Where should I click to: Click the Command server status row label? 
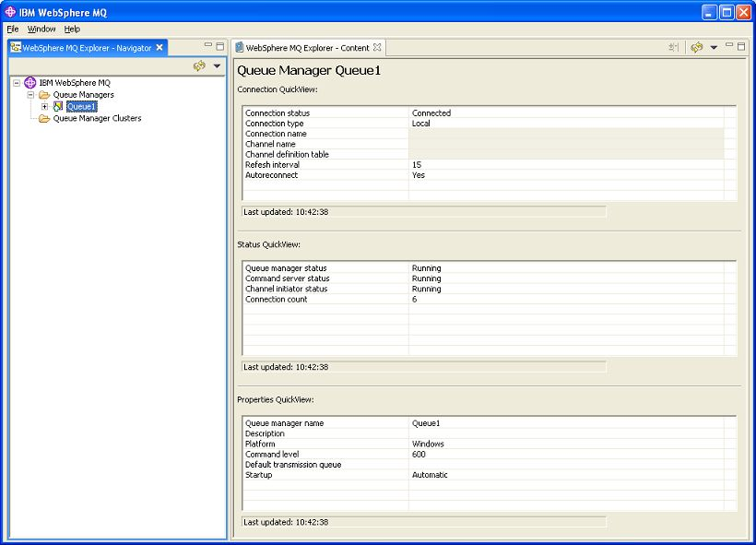point(288,278)
